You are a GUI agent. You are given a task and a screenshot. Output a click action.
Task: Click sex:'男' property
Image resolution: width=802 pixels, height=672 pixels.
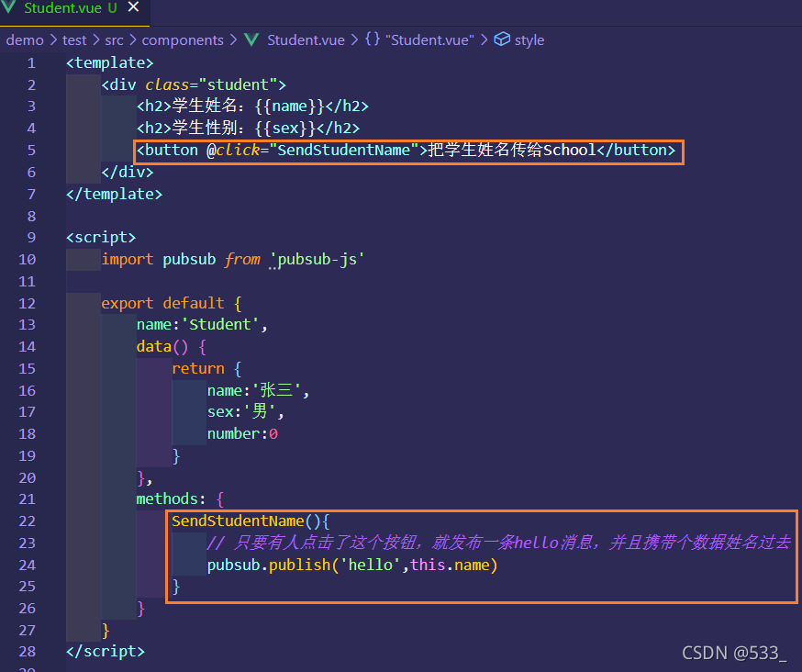tap(242, 411)
